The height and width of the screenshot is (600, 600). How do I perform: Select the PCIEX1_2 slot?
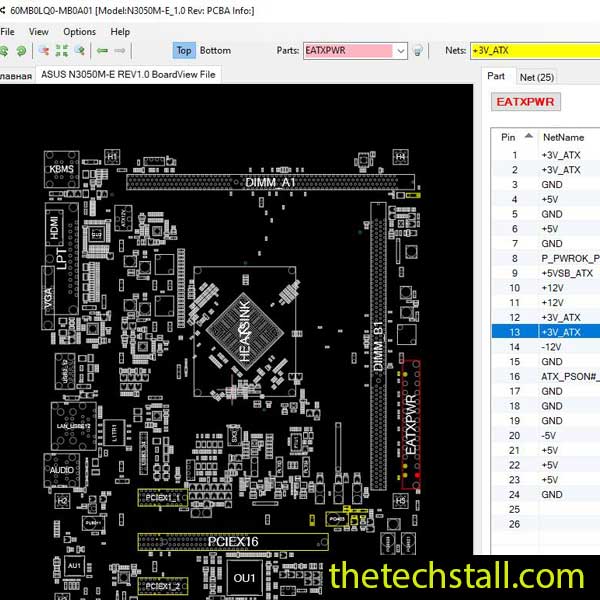[x=163, y=586]
